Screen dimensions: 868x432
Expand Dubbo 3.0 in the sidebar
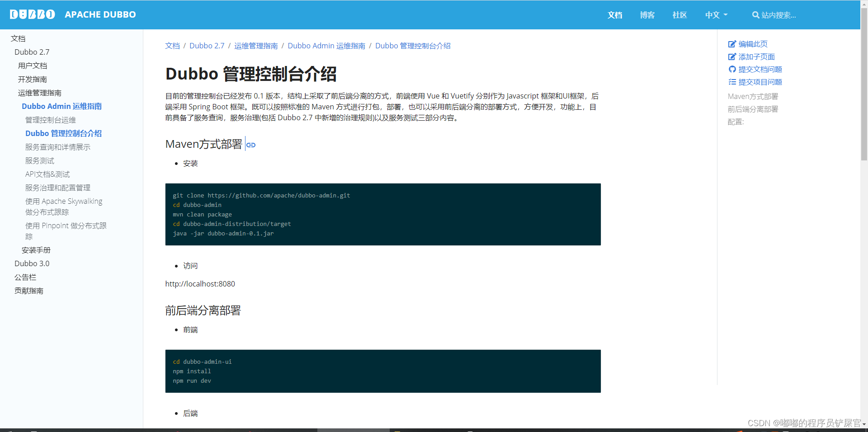point(32,263)
